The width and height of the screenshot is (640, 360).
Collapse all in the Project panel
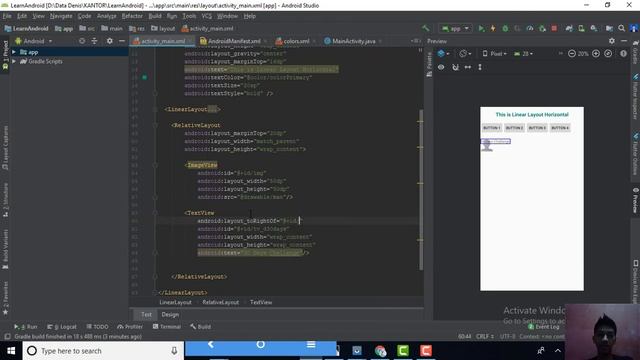coord(94,41)
